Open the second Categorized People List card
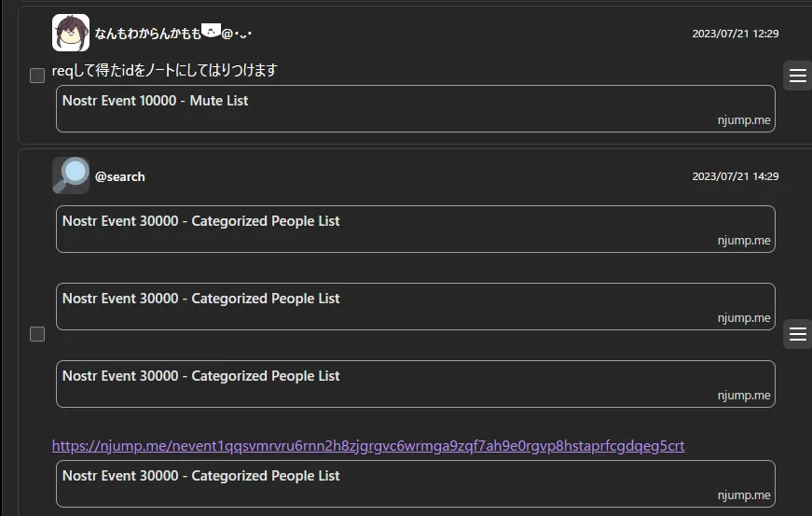The width and height of the screenshot is (812, 516). point(415,306)
